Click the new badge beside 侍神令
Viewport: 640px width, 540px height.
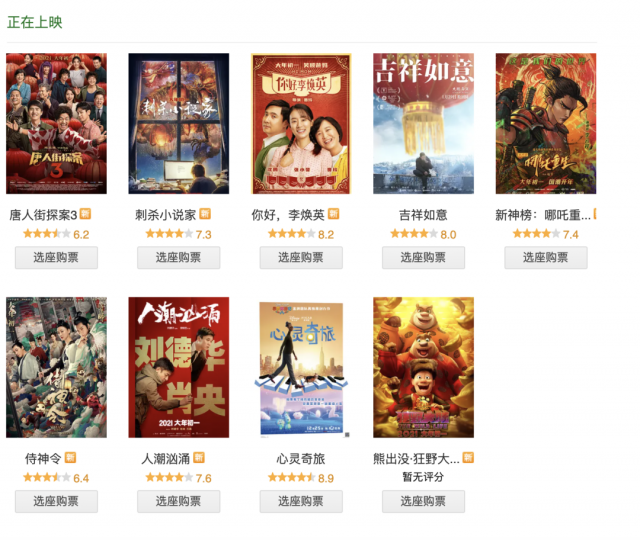tap(70, 457)
